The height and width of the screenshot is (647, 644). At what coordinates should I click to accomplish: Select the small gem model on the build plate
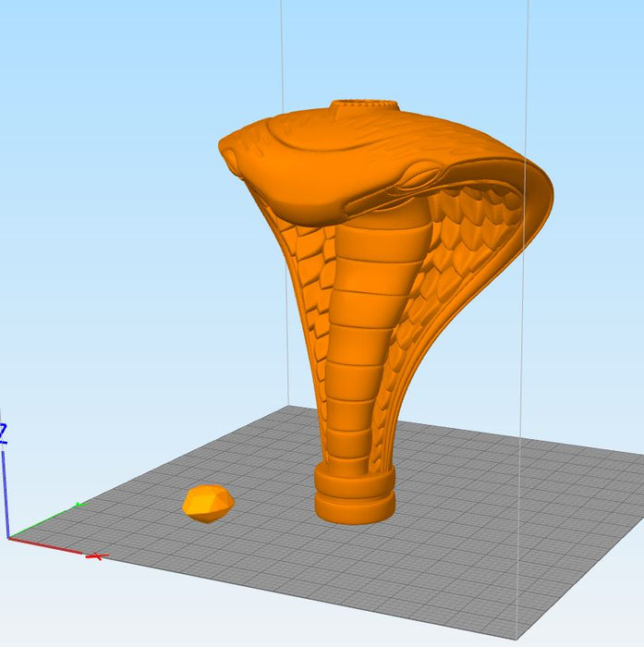coord(208,504)
